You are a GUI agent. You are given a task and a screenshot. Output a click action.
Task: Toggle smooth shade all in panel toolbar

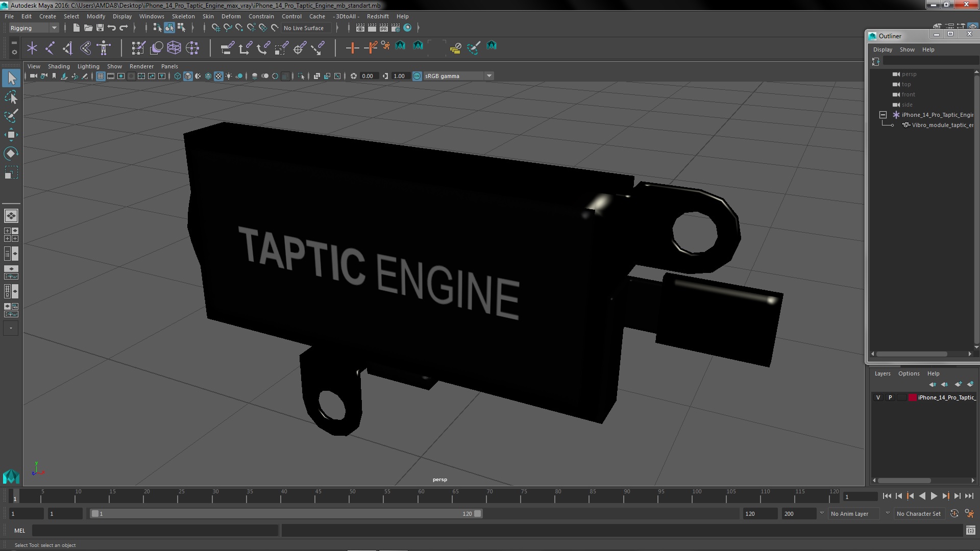(x=188, y=76)
